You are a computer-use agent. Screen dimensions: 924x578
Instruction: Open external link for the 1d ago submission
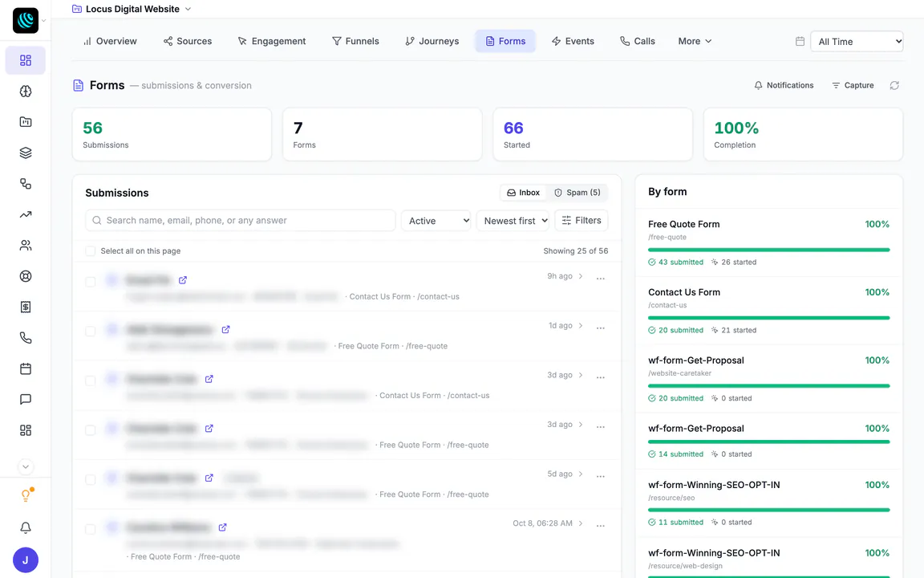point(225,330)
